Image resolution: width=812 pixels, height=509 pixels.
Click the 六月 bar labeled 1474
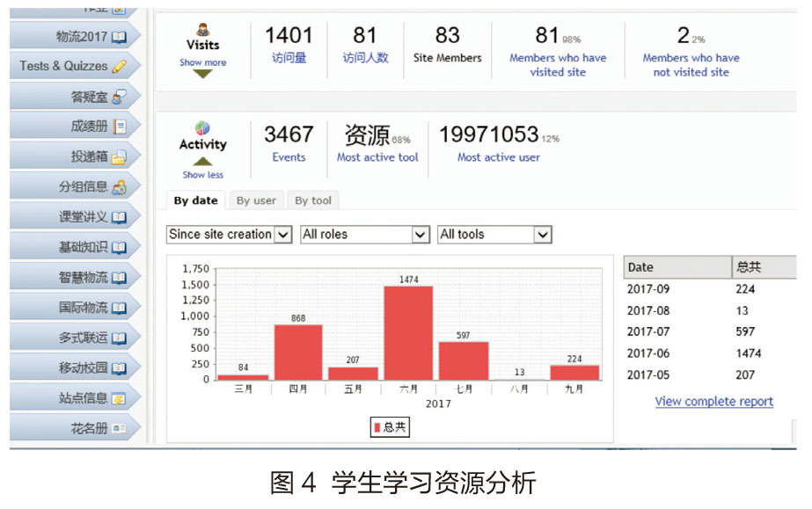[408, 332]
